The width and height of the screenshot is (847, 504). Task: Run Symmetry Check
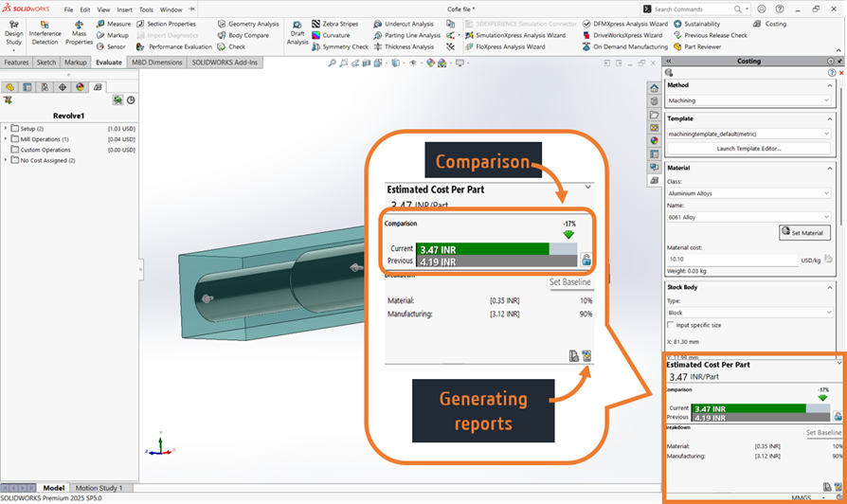pyautogui.click(x=340, y=46)
